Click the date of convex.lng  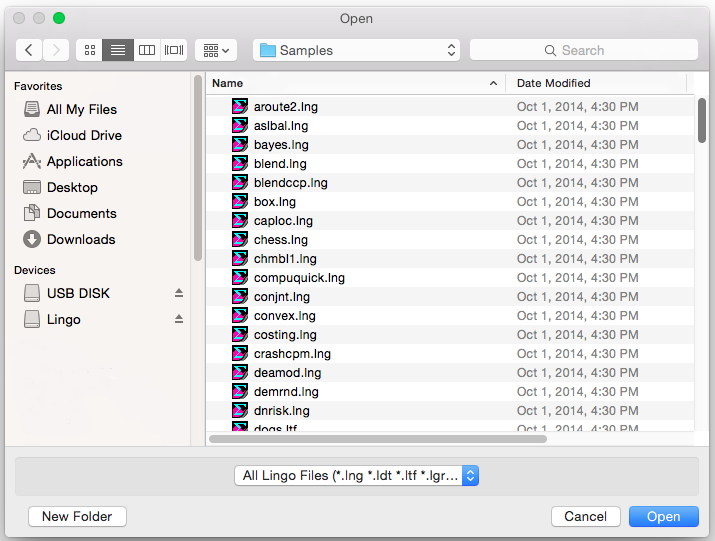pyautogui.click(x=577, y=316)
